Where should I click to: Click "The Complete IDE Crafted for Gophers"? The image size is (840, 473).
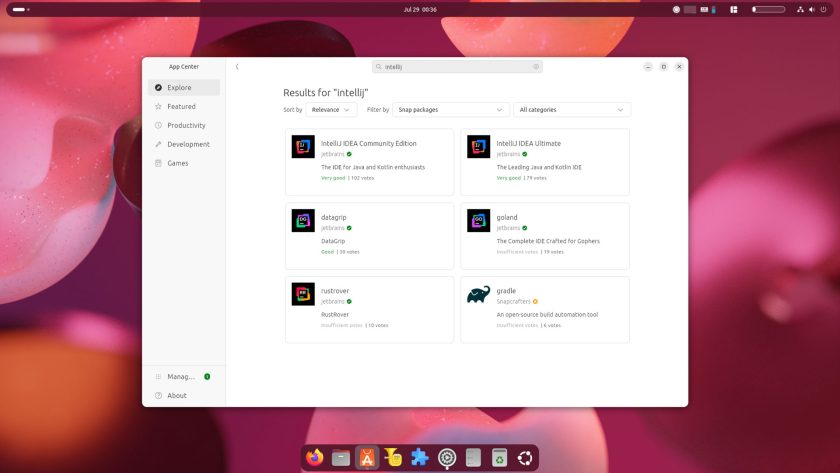(x=548, y=241)
